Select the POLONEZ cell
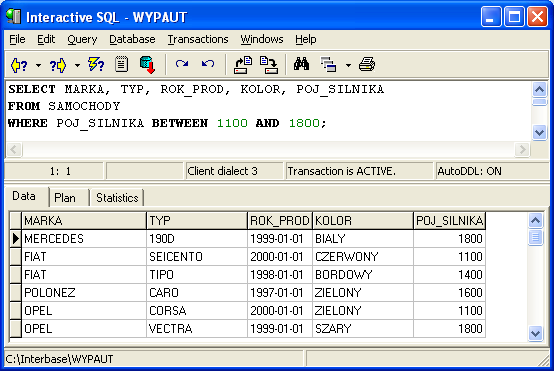This screenshot has width=554, height=371. pos(84,293)
